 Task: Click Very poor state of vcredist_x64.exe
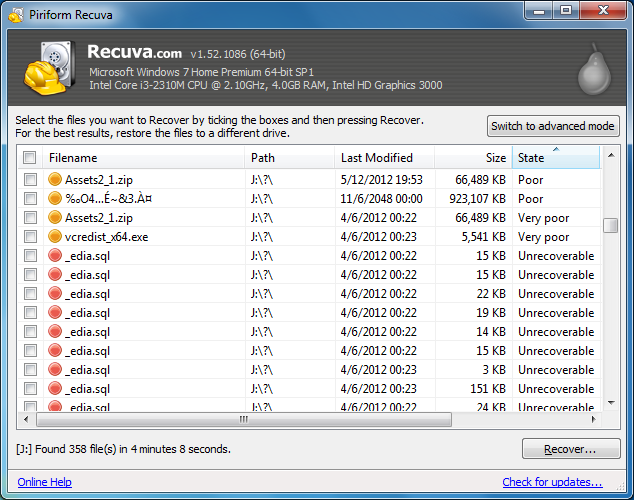click(543, 237)
